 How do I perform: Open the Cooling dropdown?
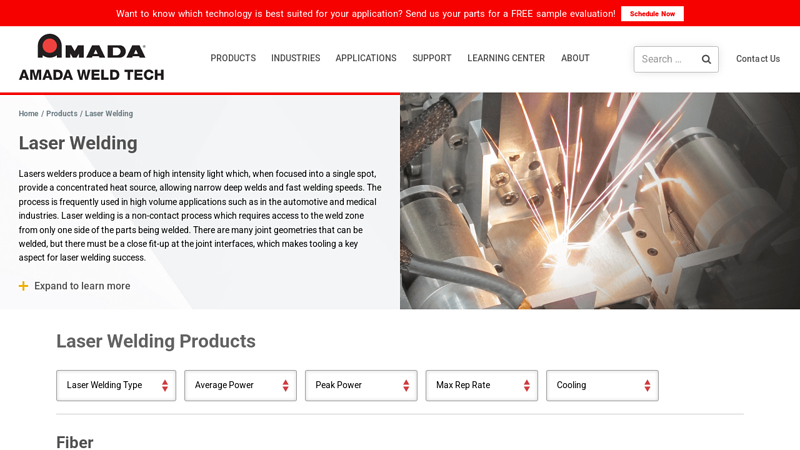[603, 385]
